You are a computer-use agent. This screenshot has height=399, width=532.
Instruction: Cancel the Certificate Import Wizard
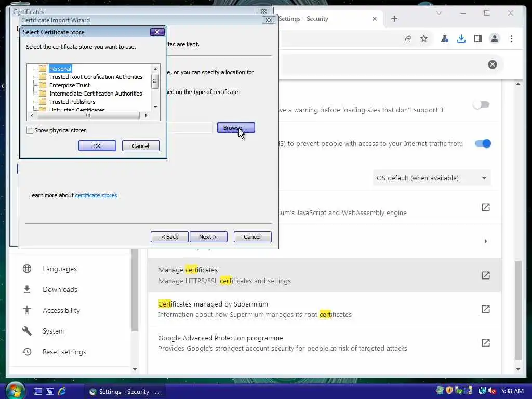click(x=252, y=237)
